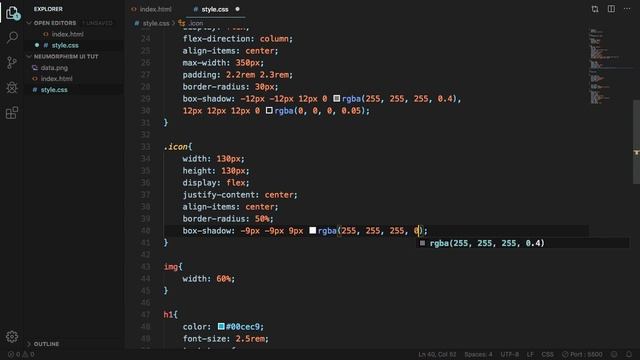Switch to the index.html tab
Viewport: 640px width, 360px height.
(x=151, y=9)
